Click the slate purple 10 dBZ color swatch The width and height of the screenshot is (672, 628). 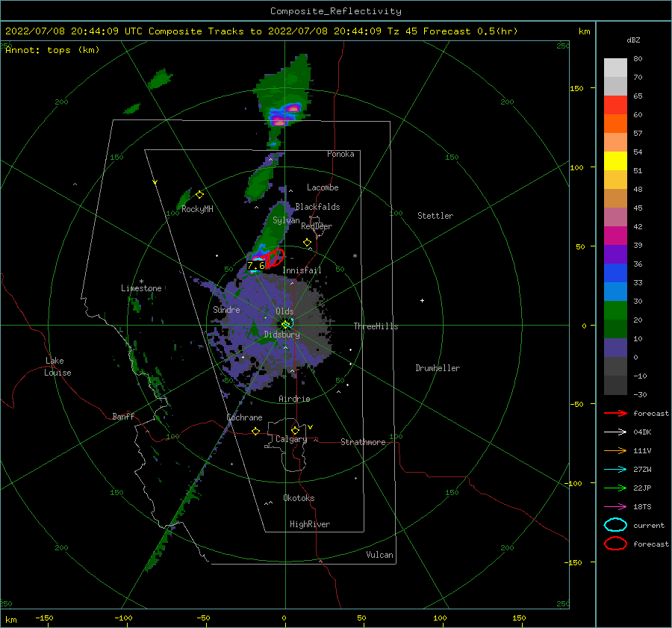[x=615, y=347]
